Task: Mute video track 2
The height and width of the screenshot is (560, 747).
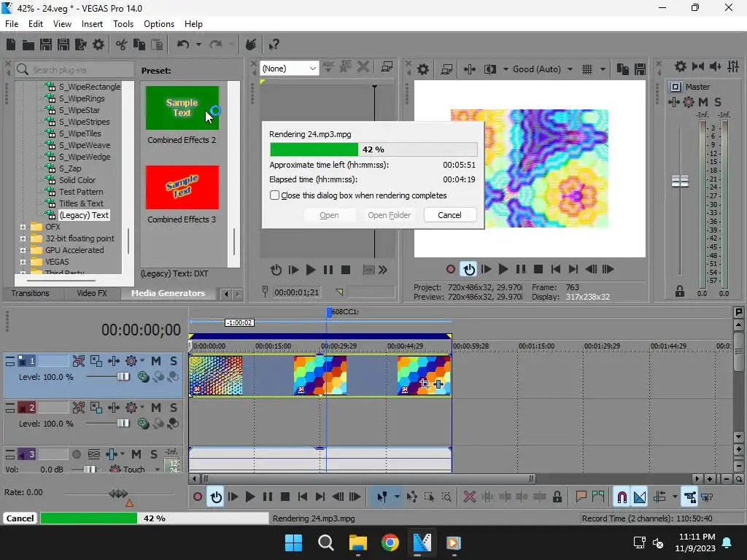Action: [156, 408]
